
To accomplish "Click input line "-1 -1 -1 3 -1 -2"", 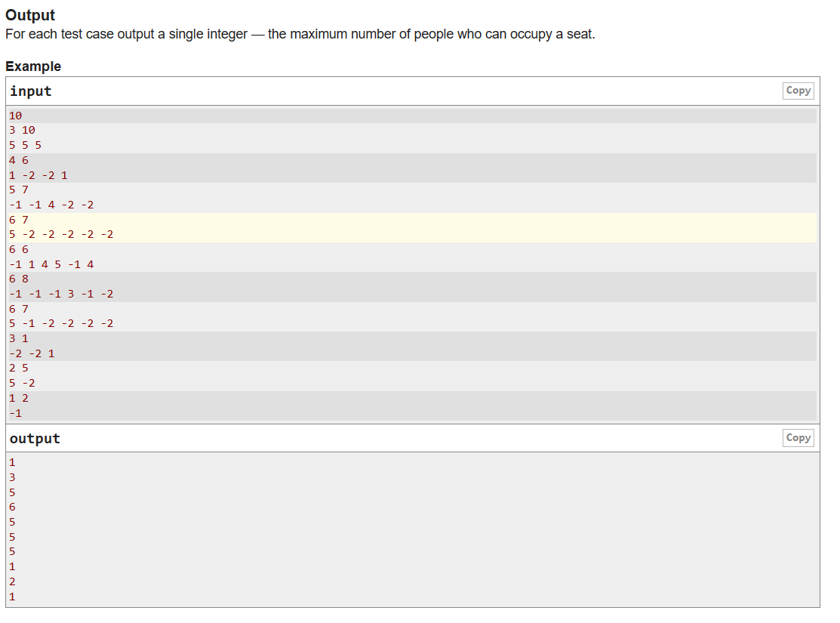I will [x=61, y=294].
